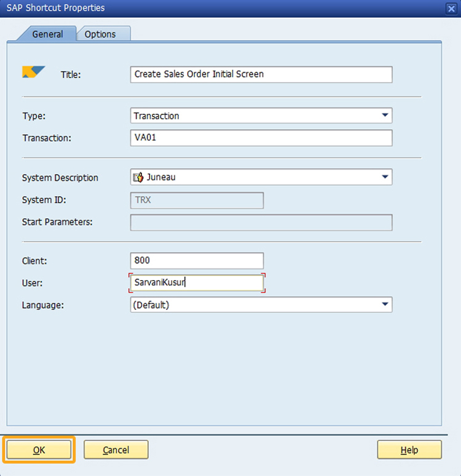Screen dimensions: 461x476
Task: Click the Client field showing 800
Action: (x=197, y=261)
